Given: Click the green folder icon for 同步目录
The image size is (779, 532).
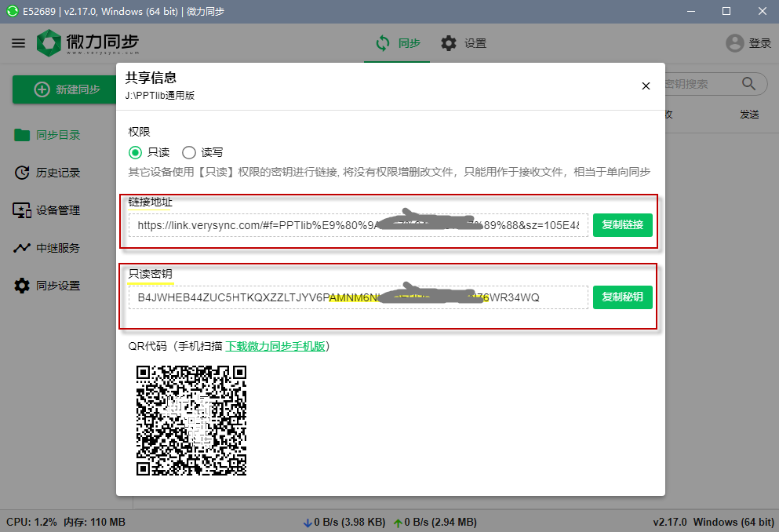Looking at the screenshot, I should coord(22,135).
